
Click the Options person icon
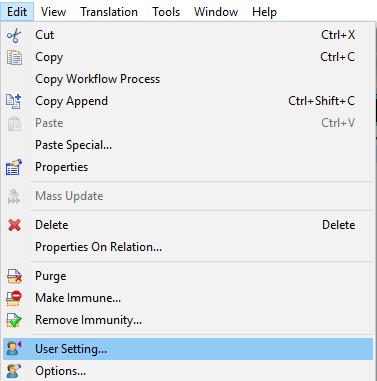click(x=14, y=371)
